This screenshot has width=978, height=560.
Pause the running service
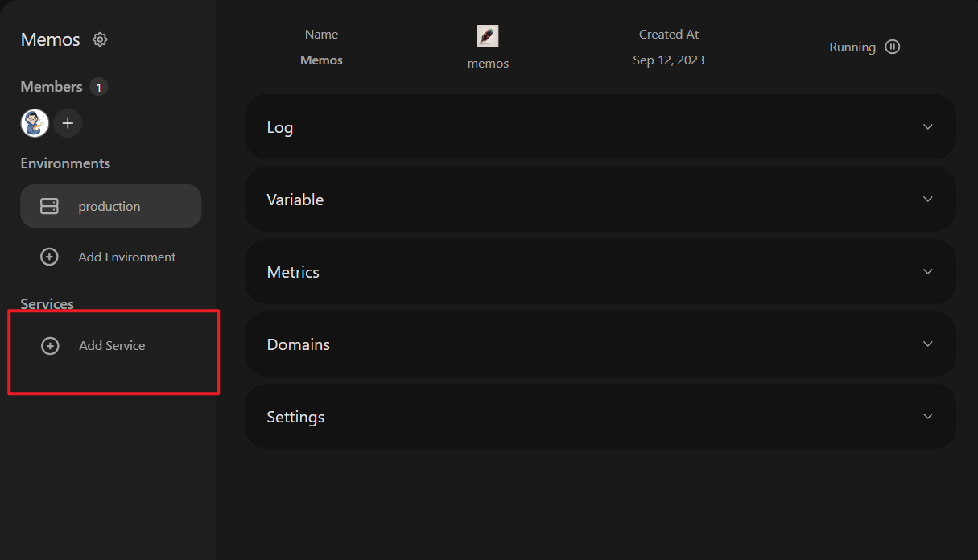click(x=892, y=47)
